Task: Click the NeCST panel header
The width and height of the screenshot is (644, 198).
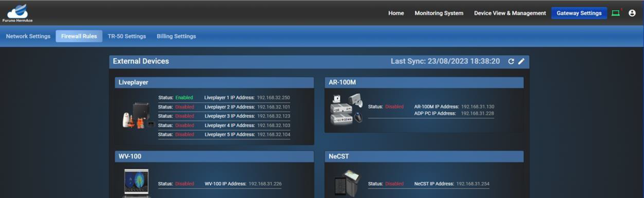Action: coord(424,156)
